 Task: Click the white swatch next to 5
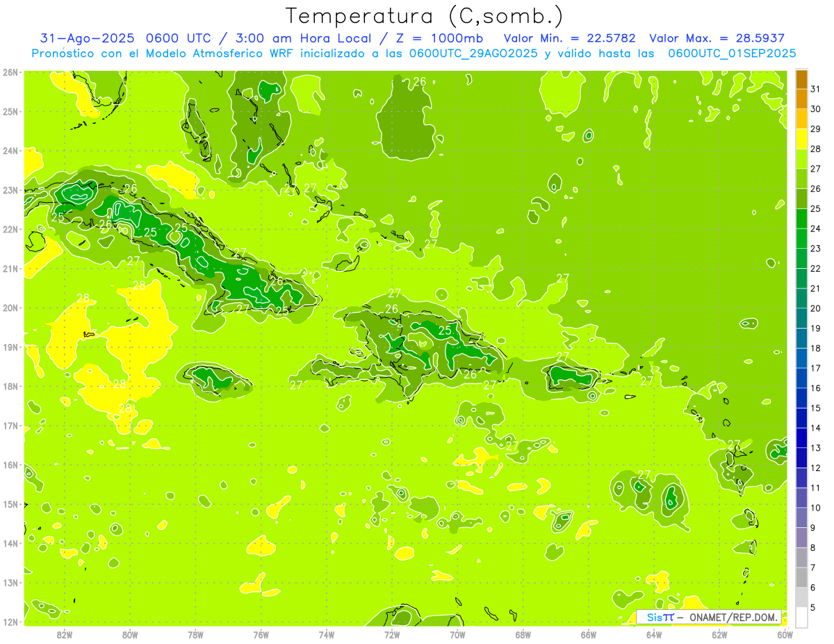click(x=801, y=617)
